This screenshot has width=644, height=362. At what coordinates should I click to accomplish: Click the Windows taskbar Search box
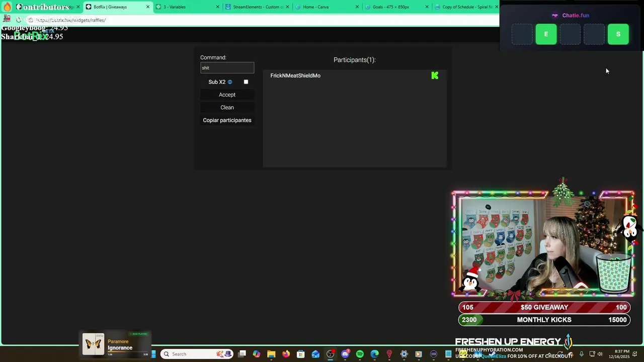click(197, 354)
